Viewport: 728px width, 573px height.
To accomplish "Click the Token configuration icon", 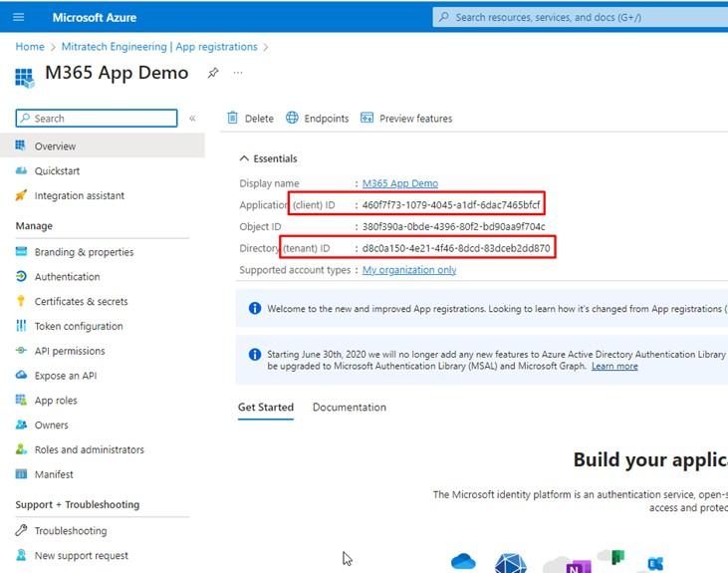I will pyautogui.click(x=21, y=326).
